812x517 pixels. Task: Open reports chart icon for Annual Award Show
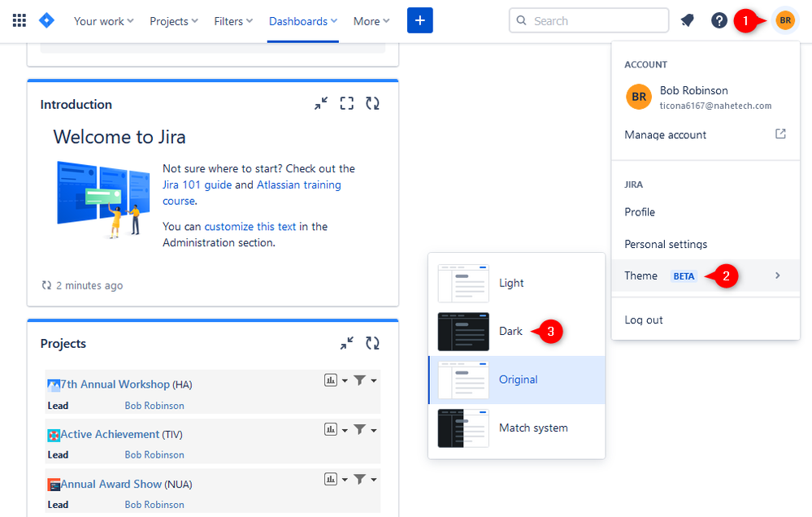click(x=331, y=479)
